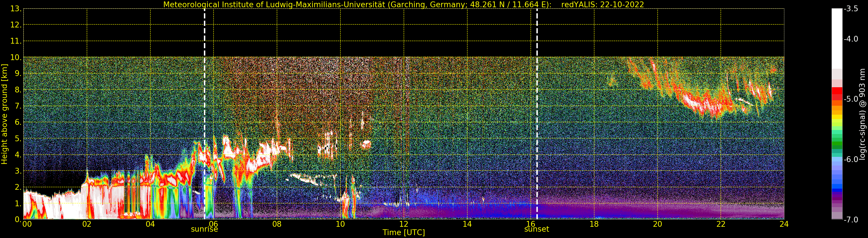868x238 pixels.
Task: Click the height axis tick 4
Action: pos(18,155)
